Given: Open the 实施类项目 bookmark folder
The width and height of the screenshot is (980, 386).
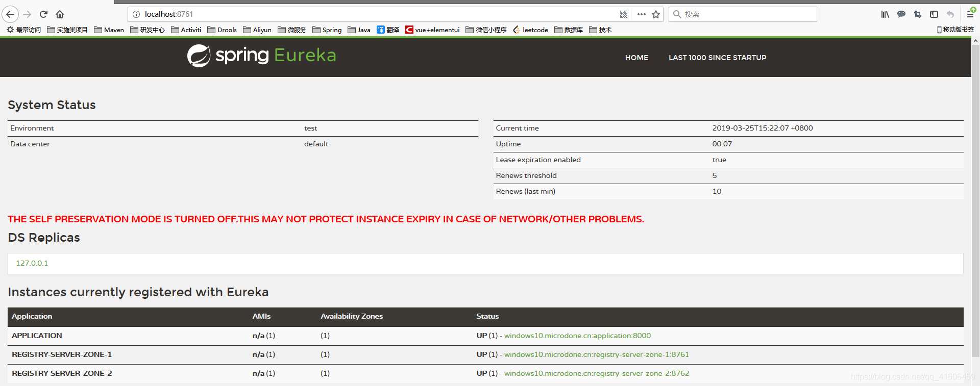Looking at the screenshot, I should coord(67,30).
